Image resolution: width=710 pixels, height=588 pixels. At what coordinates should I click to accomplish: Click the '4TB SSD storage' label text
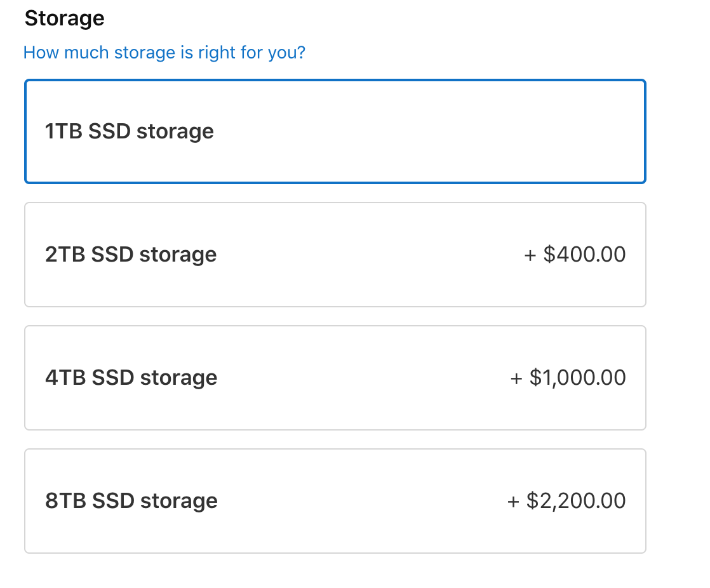pos(131,378)
